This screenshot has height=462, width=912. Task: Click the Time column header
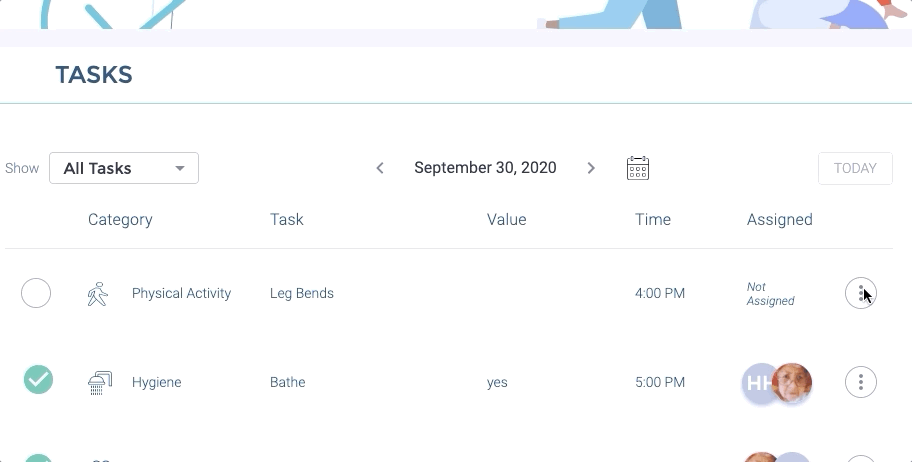point(652,220)
